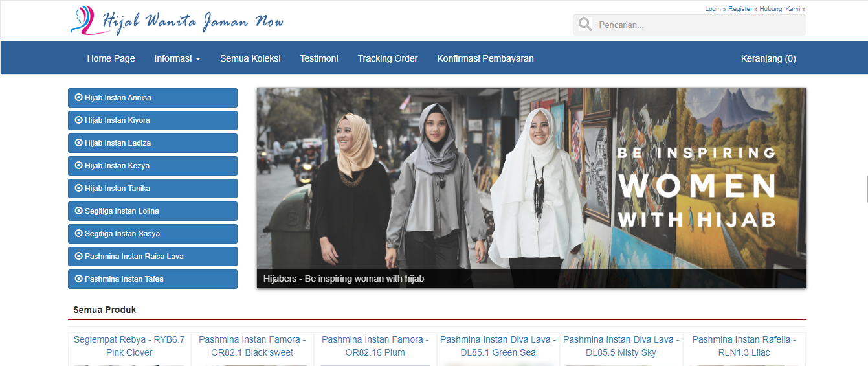Screen dimensions: 868x366
Task: Open Keranjang (0) shopping cart
Action: tap(768, 58)
